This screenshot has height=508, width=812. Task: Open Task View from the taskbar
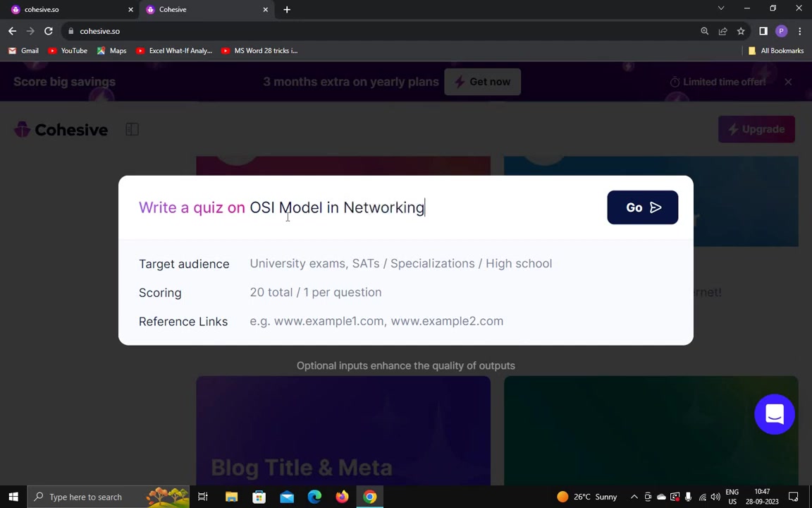point(203,497)
